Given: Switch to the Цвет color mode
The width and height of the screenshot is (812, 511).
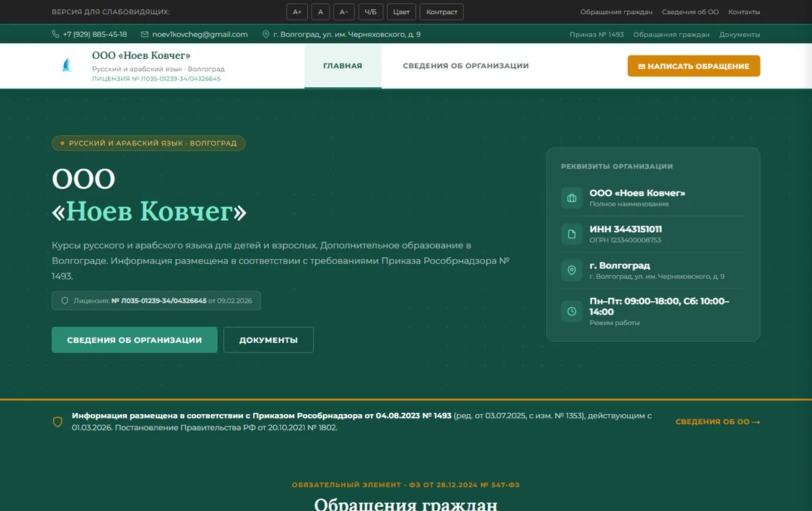Looking at the screenshot, I should click(401, 12).
